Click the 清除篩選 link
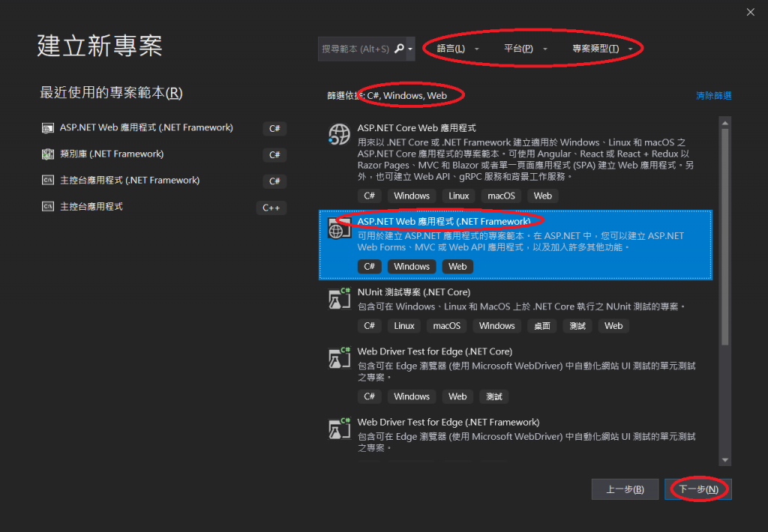 coord(714,95)
